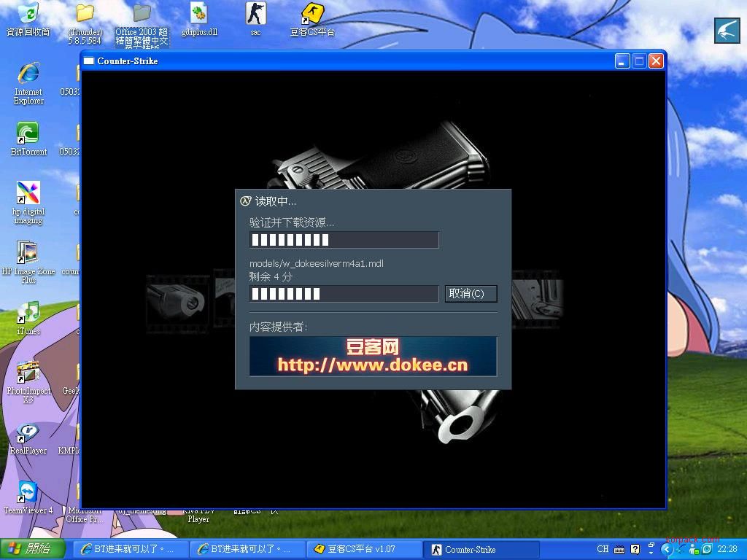Select the gdiplus.dll file icon
Image resolution: width=747 pixels, height=560 pixels.
pyautogui.click(x=199, y=14)
